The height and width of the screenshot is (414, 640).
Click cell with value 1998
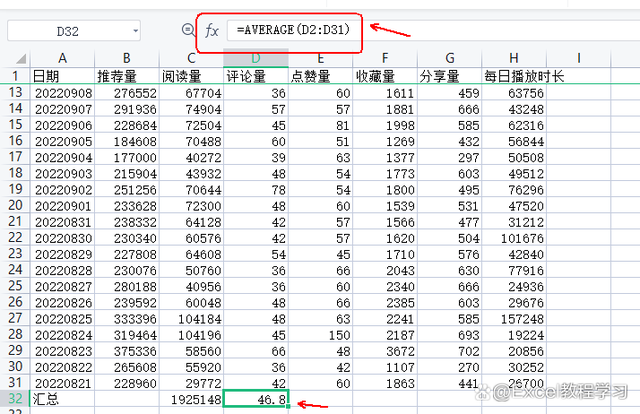385,125
